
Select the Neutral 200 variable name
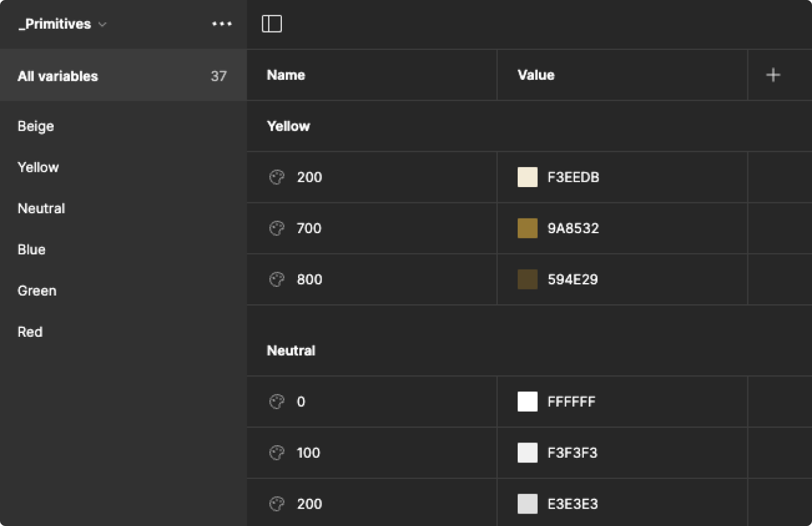point(310,504)
